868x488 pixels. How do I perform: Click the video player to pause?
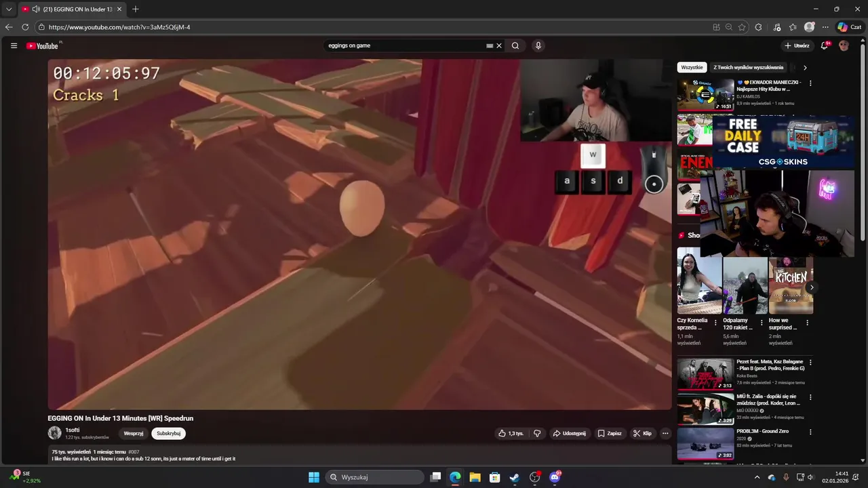pyautogui.click(x=359, y=234)
